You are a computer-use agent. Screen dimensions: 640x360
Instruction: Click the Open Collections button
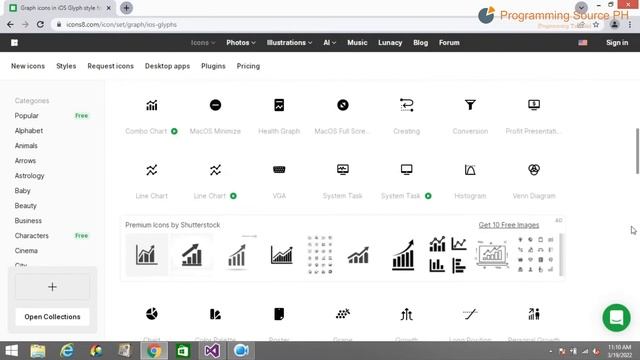click(52, 317)
